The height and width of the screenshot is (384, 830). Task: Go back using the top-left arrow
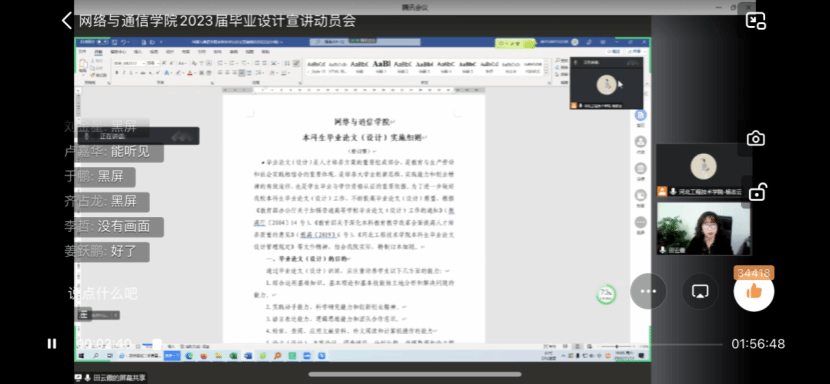(67, 21)
